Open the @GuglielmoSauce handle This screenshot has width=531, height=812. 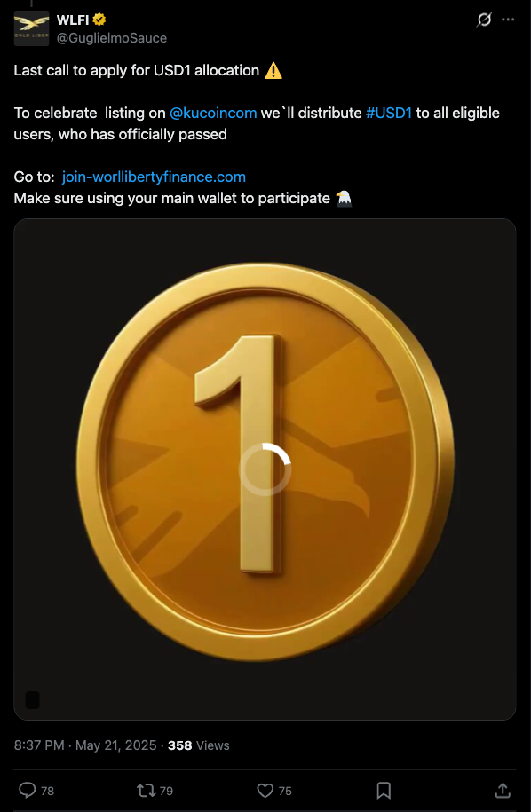111,38
